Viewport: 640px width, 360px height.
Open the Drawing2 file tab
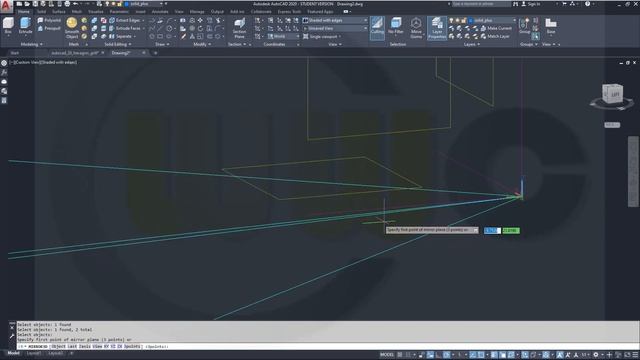[121, 53]
